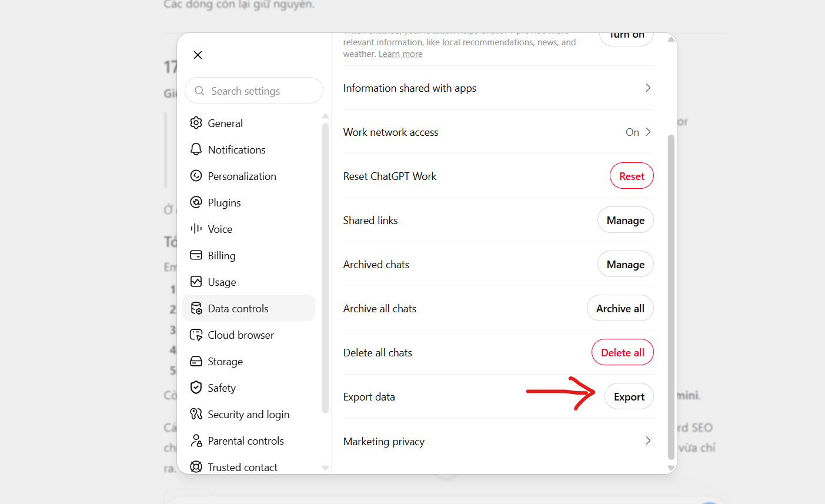Select the Storage label in sidebar

point(225,362)
